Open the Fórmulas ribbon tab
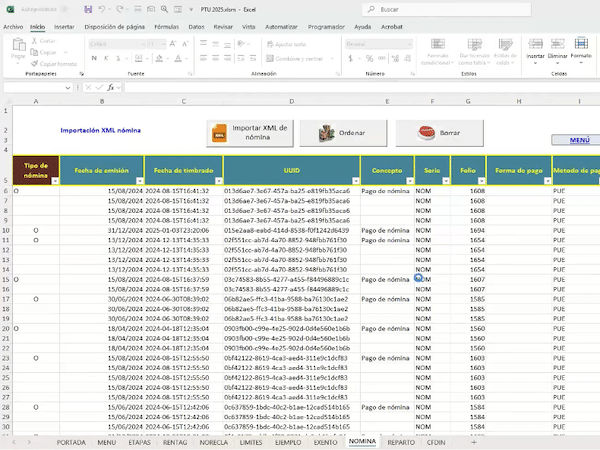 (x=167, y=28)
